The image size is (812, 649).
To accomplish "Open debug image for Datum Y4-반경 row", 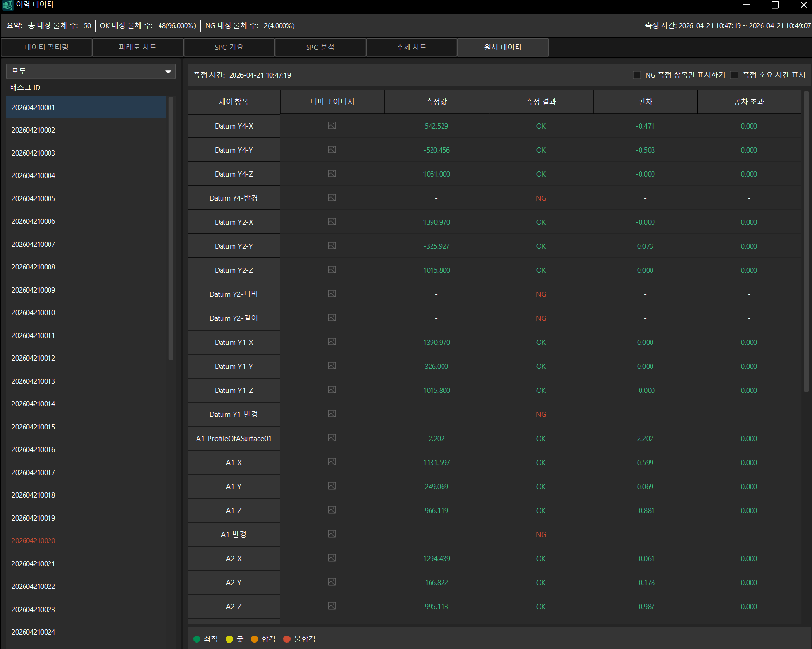I will pyautogui.click(x=332, y=197).
